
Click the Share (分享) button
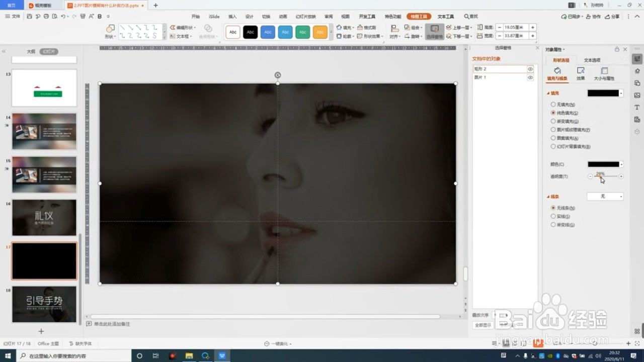[612, 17]
